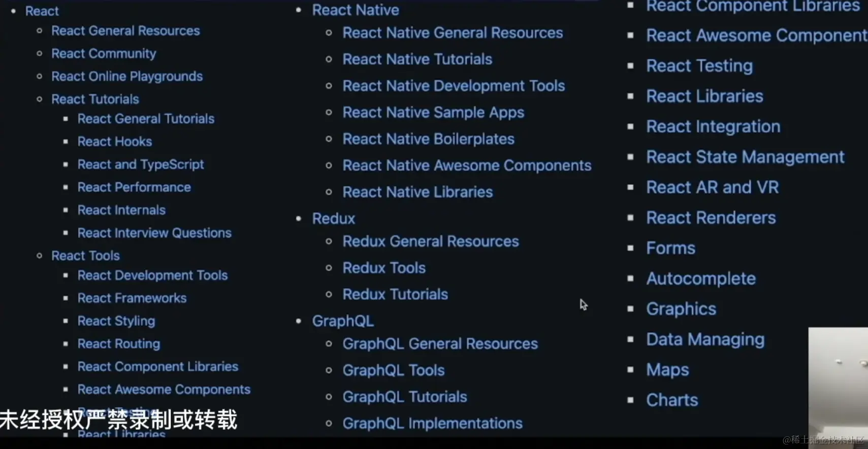
Task: Open React Interview Questions link
Action: coord(154,233)
